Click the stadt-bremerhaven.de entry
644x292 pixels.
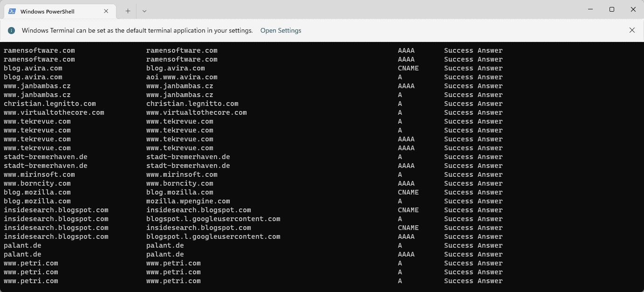[45, 157]
